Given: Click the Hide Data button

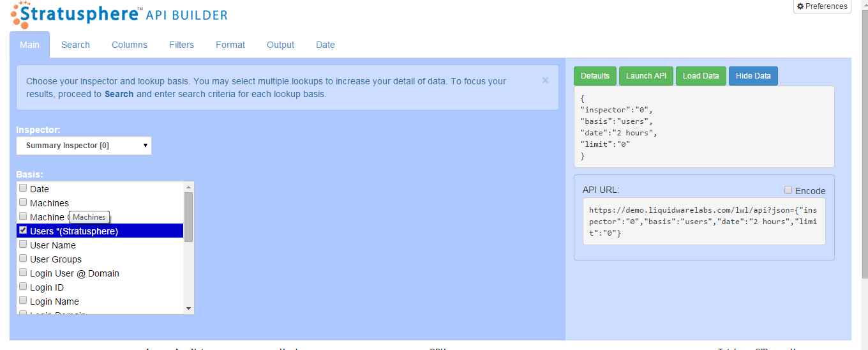Looking at the screenshot, I should point(753,76).
